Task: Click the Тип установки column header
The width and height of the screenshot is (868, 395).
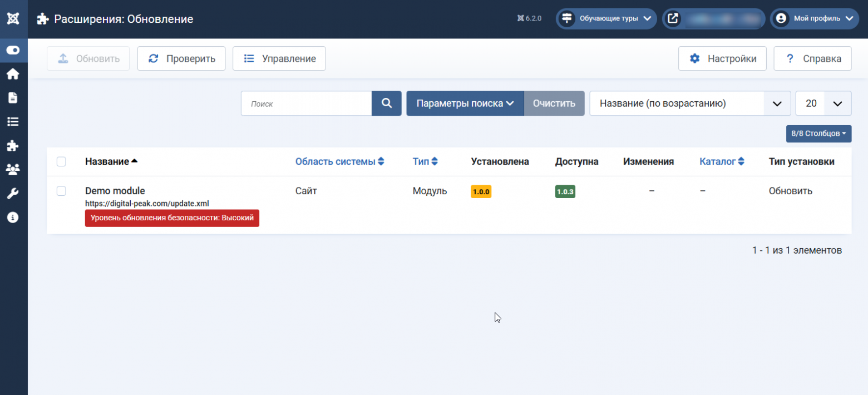Action: point(802,161)
